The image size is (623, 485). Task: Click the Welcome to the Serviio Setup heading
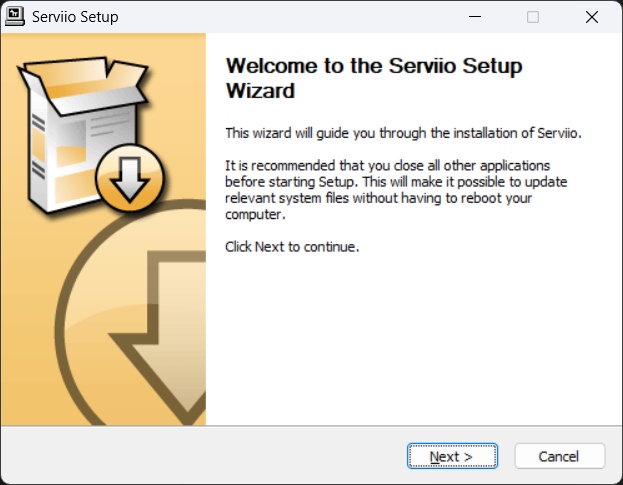click(373, 78)
